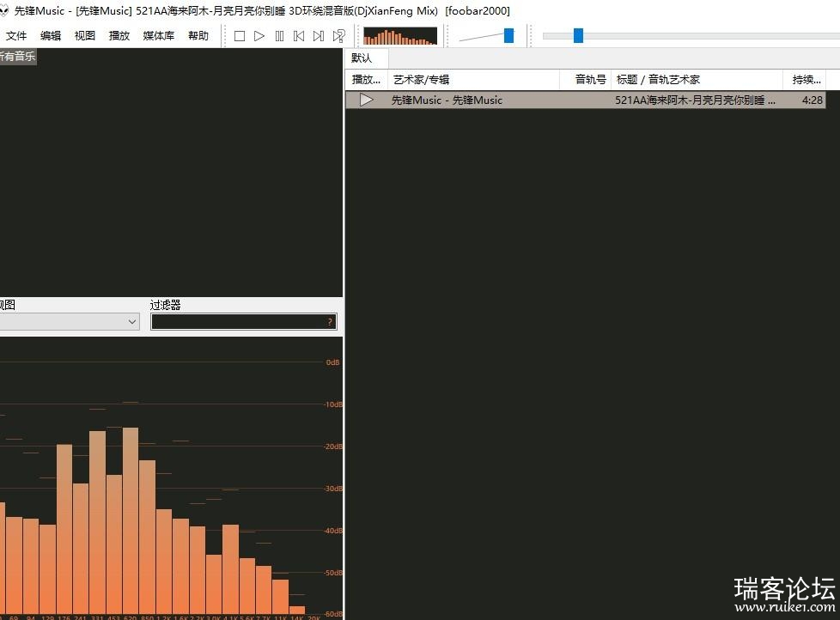840x620 pixels.
Task: Sort by the 持续... column header
Action: [804, 80]
